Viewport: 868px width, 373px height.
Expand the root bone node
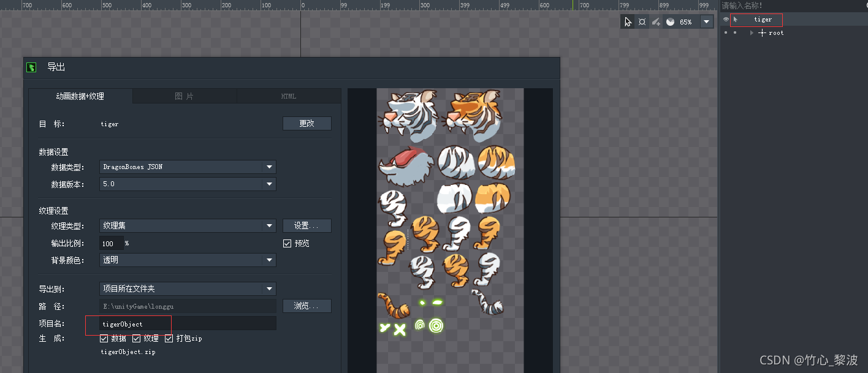[x=752, y=33]
